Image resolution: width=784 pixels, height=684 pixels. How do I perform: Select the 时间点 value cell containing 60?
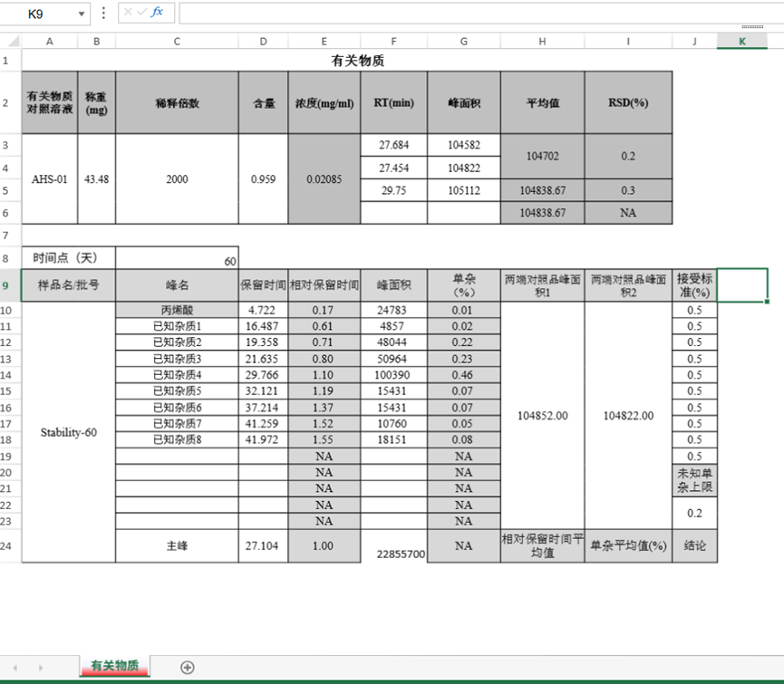click(x=177, y=258)
